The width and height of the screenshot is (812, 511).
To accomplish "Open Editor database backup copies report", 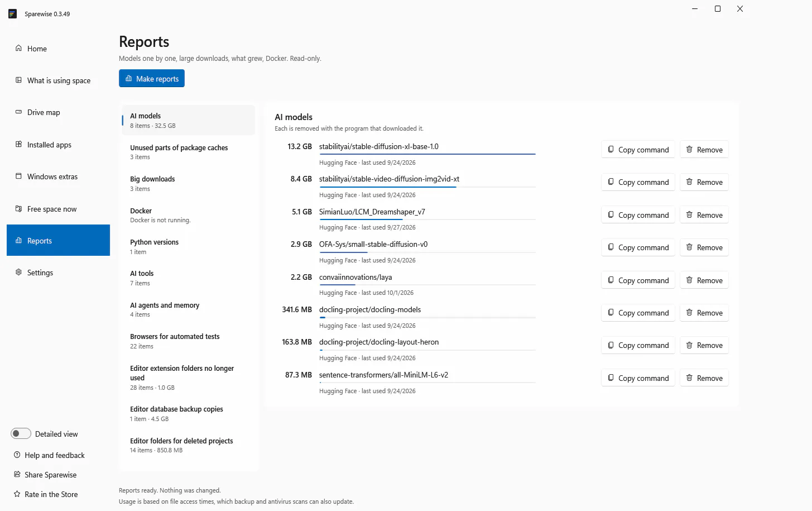I will 189,413.
